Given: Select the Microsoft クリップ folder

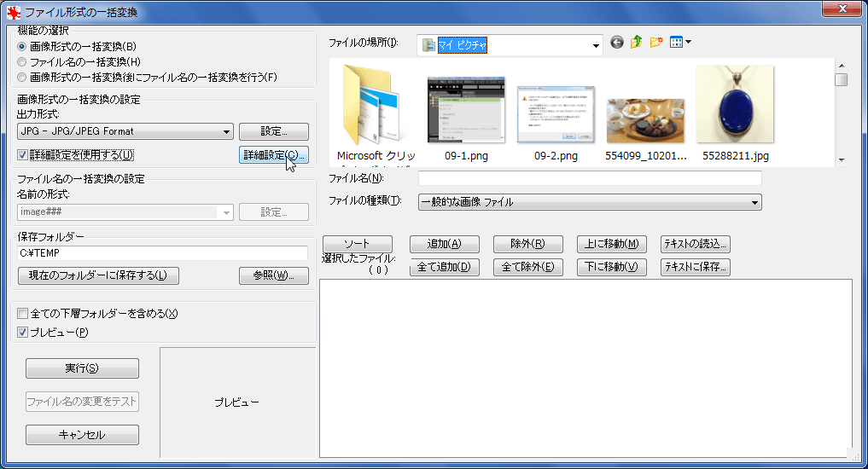Looking at the screenshot, I should (x=376, y=114).
